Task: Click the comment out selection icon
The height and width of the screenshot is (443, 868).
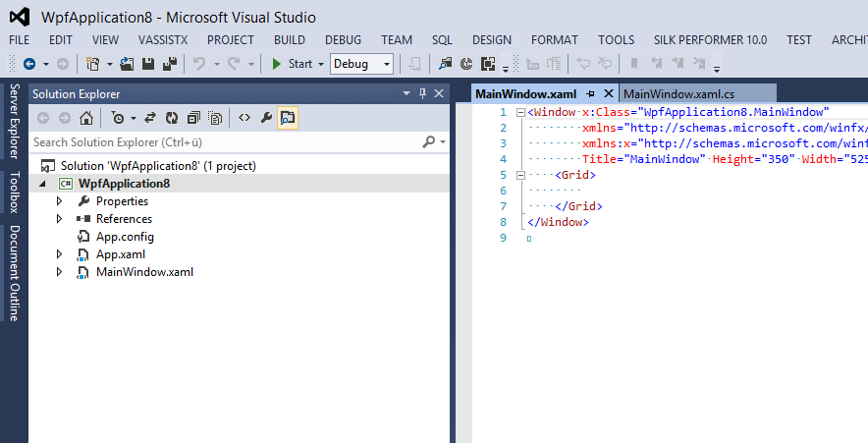Action: coord(583,64)
